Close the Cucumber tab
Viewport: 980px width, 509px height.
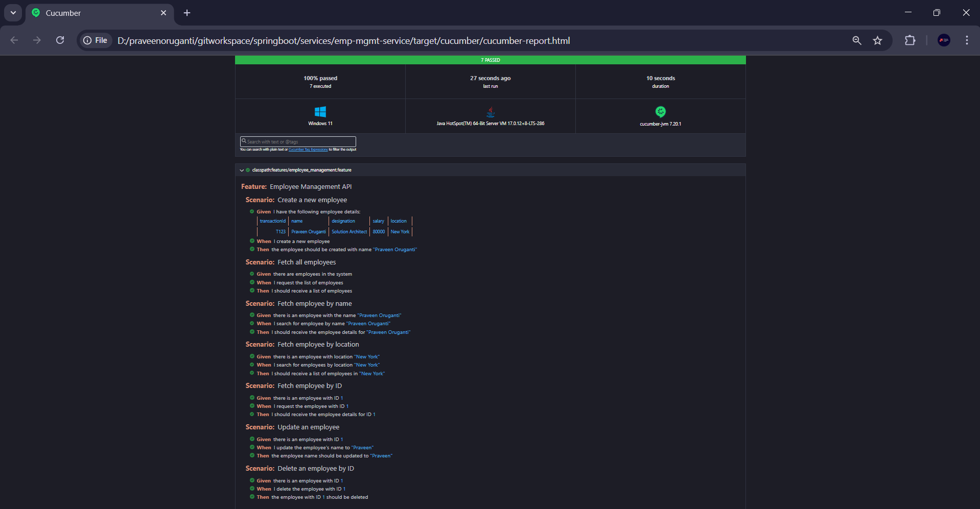(x=164, y=13)
